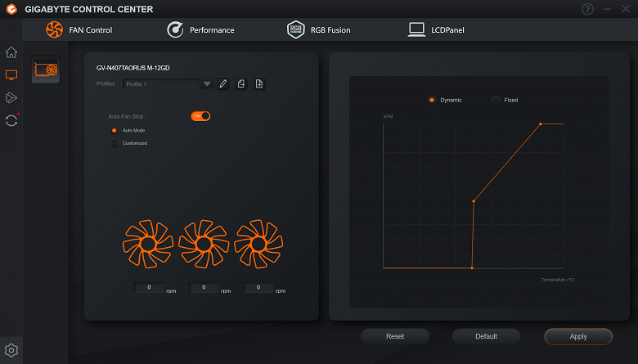Choose the Dynamic fan curve mode
Screen dimensions: 638x364
432,100
